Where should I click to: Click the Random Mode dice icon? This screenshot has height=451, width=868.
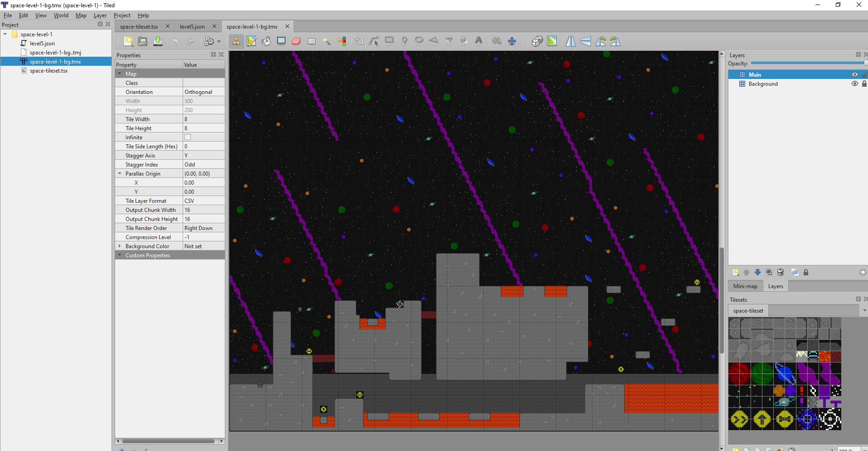[537, 41]
